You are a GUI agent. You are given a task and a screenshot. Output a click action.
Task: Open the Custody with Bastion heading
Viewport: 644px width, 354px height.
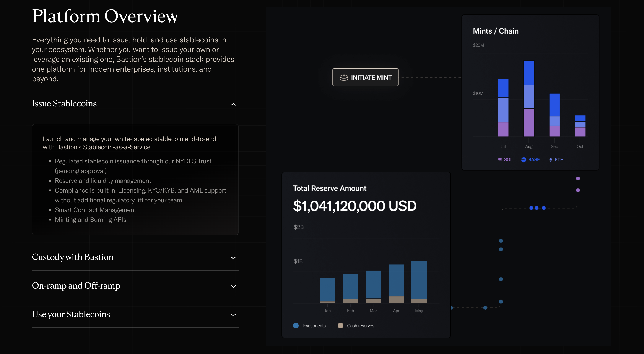point(73,257)
